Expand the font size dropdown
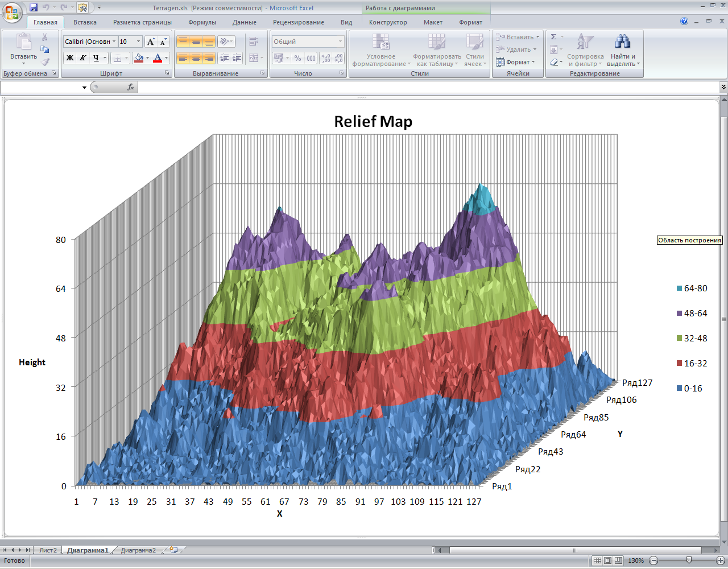Viewport: 728px width, 569px height. pyautogui.click(x=138, y=42)
